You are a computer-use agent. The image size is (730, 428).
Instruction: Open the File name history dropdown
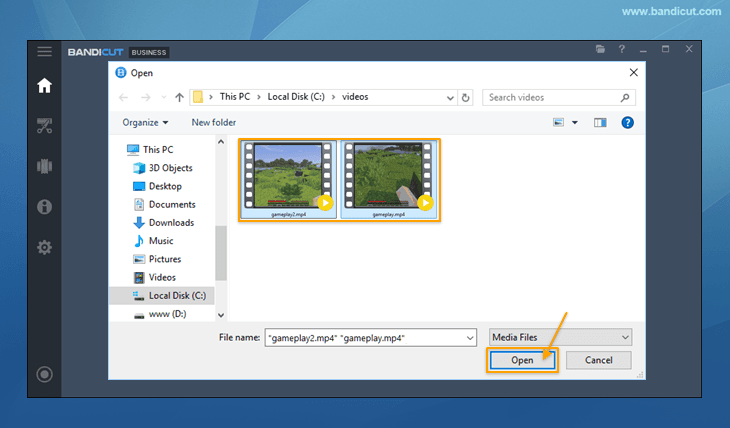tap(470, 338)
